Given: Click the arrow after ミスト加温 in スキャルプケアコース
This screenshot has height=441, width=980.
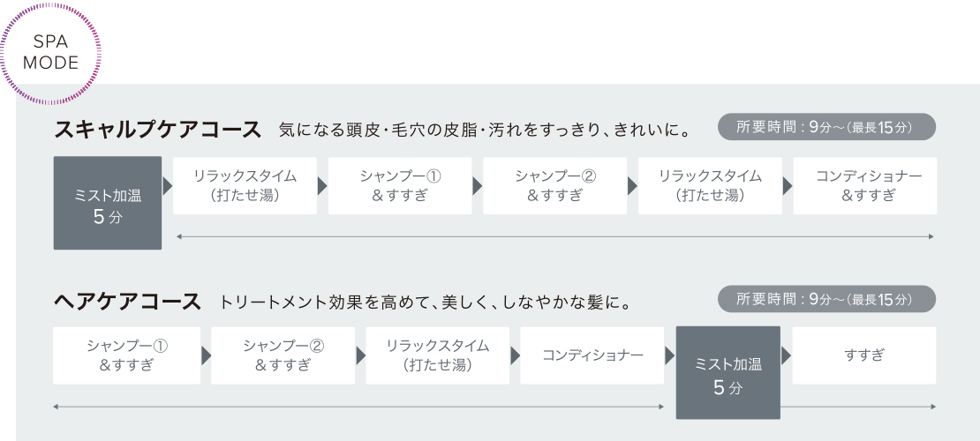Looking at the screenshot, I should [167, 186].
